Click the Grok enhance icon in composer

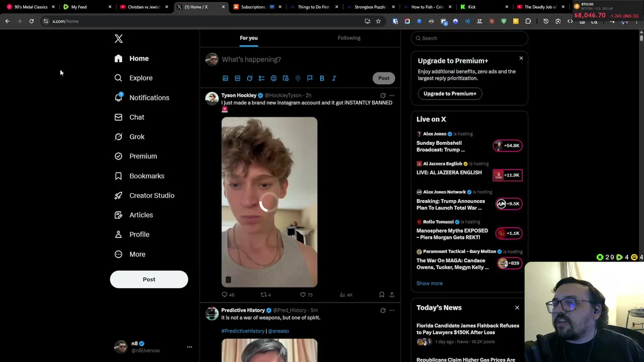tap(250, 78)
